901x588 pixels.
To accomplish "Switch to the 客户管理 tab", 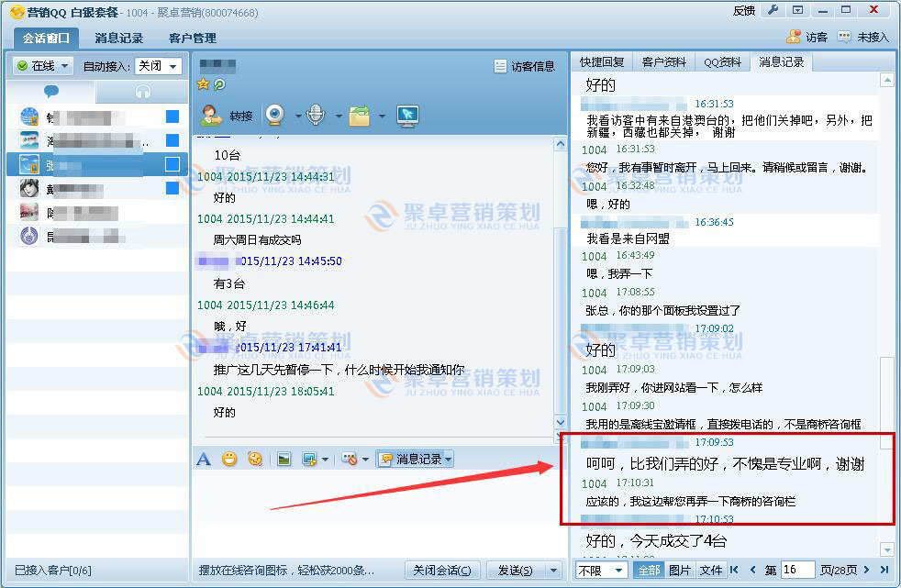I will coord(193,38).
